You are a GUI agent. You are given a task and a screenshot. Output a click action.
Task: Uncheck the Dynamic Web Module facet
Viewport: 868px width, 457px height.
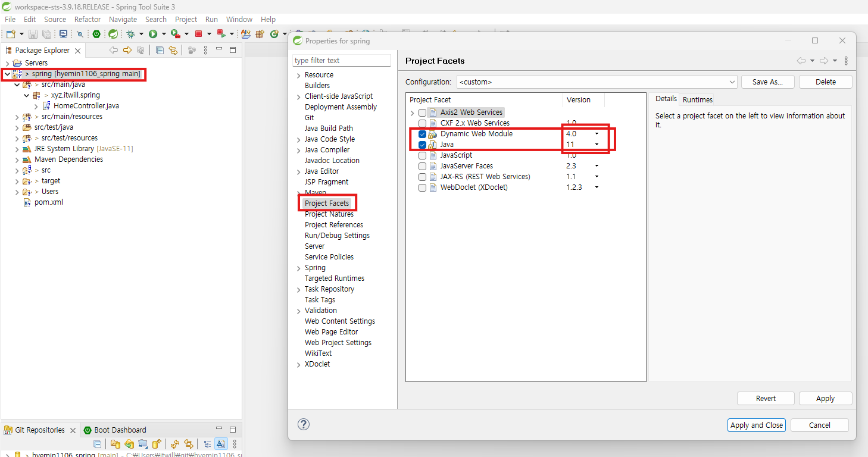[422, 134]
